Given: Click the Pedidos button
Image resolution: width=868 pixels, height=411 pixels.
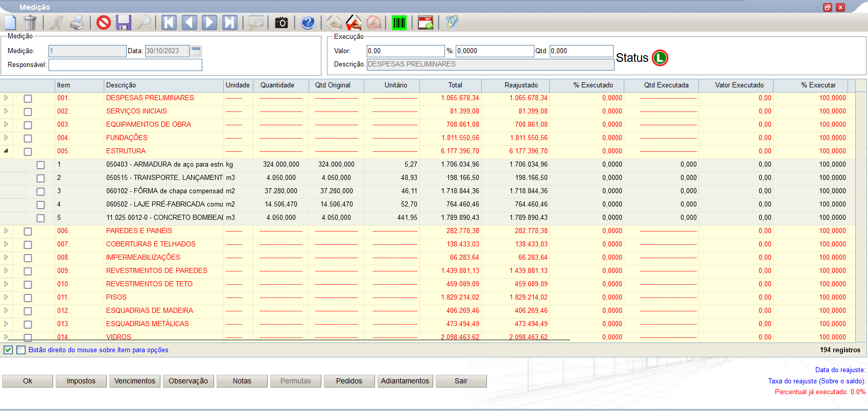Looking at the screenshot, I should (x=349, y=381).
